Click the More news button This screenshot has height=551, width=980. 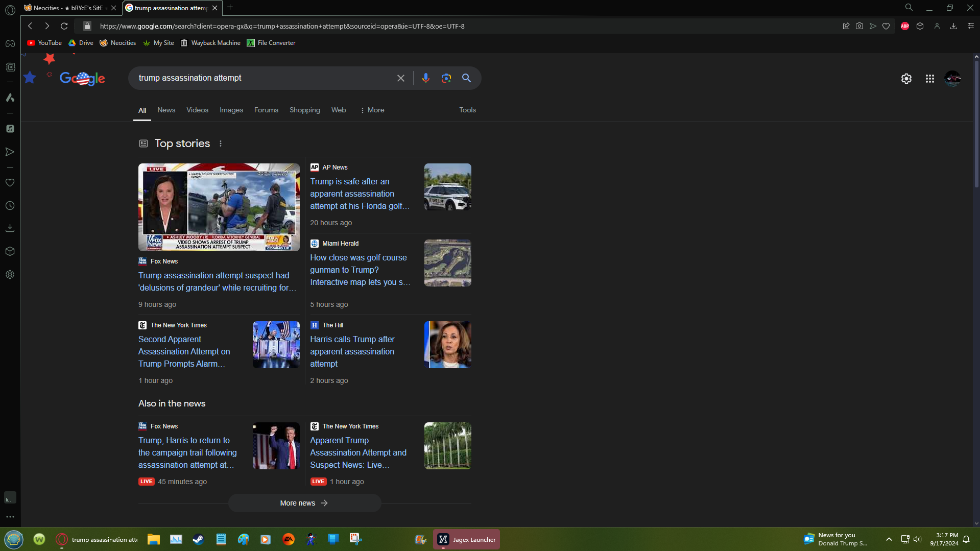click(304, 503)
